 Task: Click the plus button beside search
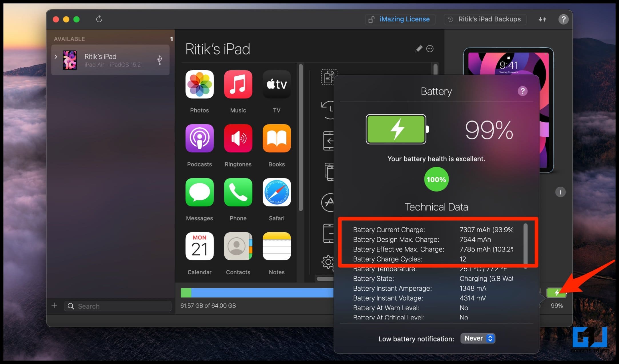click(x=54, y=305)
